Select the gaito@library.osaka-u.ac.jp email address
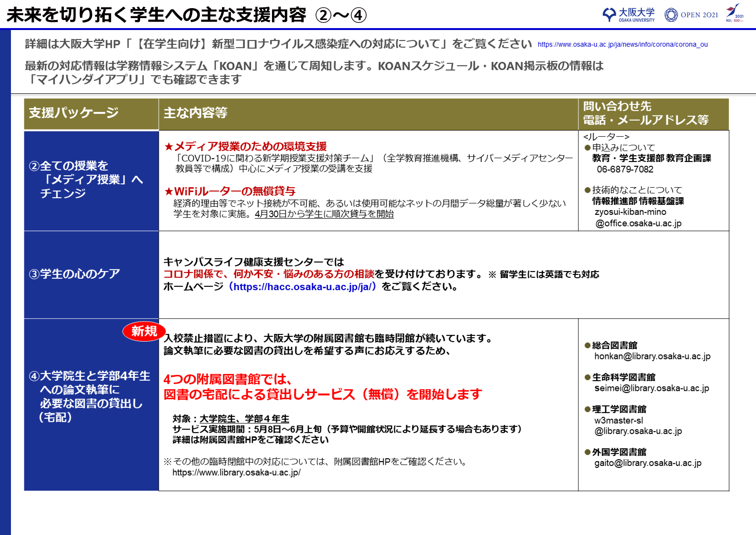 tap(647, 463)
